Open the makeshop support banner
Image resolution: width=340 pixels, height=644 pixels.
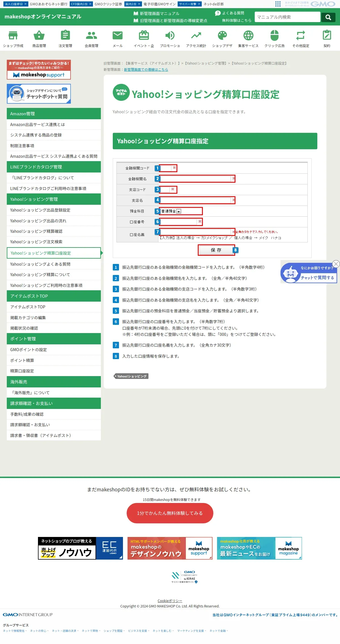pos(39,69)
